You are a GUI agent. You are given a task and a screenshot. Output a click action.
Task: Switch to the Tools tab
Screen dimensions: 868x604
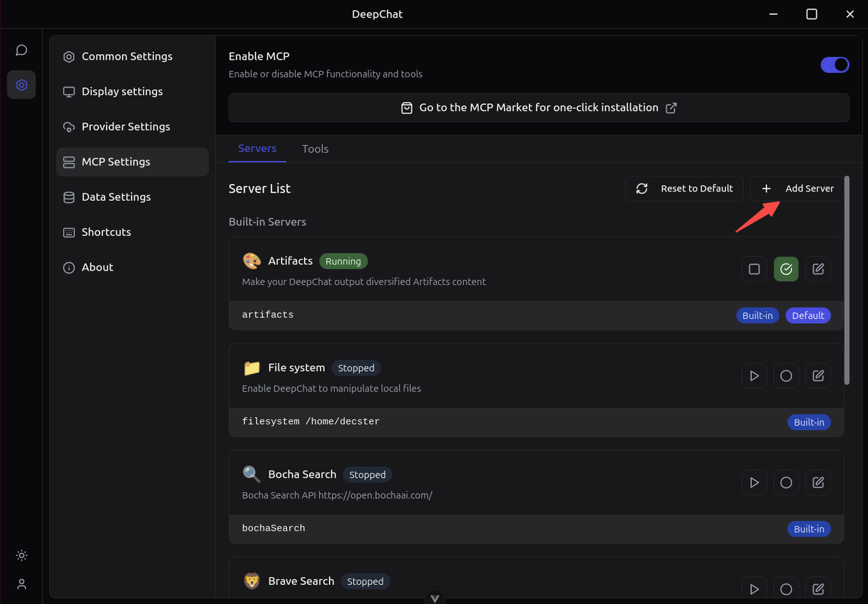315,149
